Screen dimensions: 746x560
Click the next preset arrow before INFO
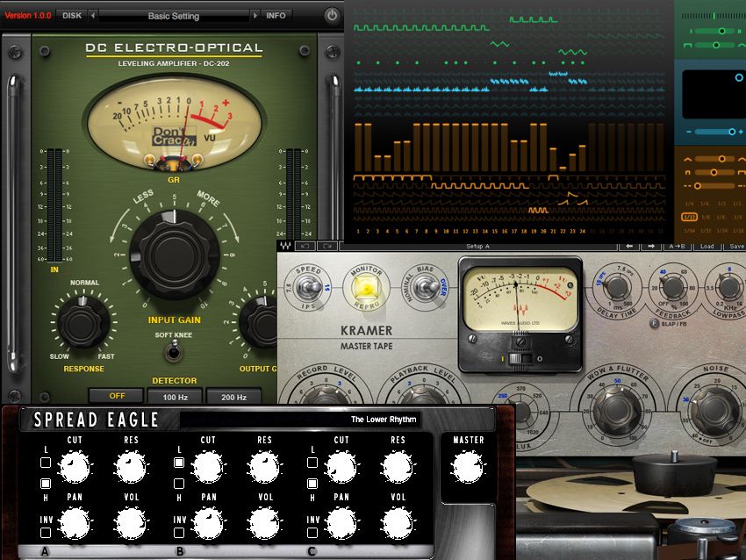(255, 16)
